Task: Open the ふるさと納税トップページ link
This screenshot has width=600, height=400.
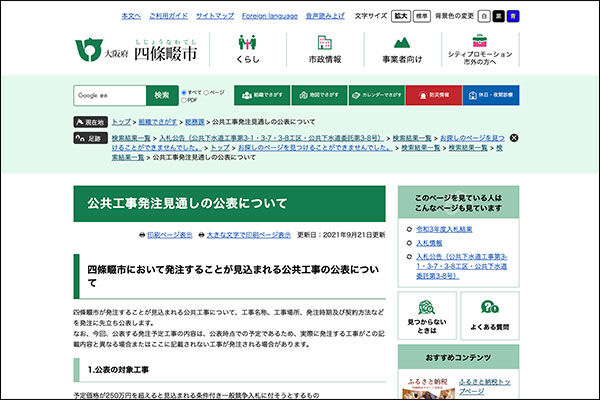Action: pos(484,387)
